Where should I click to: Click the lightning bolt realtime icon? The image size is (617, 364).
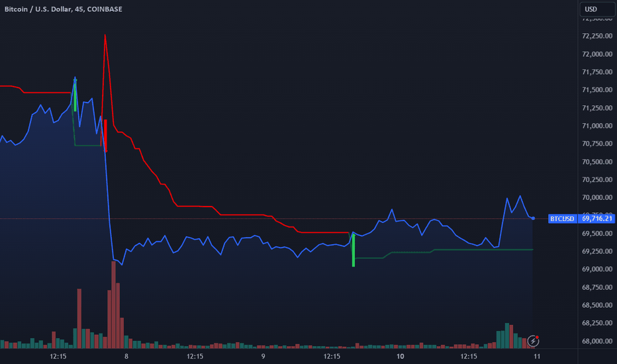[533, 341]
